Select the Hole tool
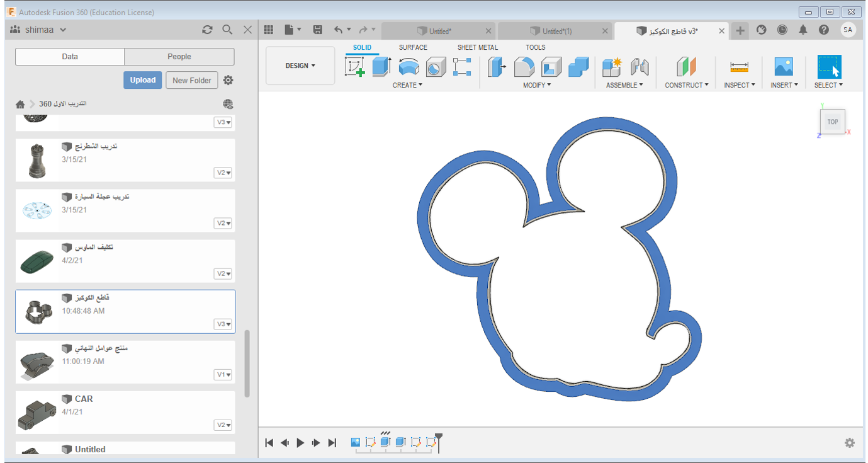 click(x=436, y=67)
